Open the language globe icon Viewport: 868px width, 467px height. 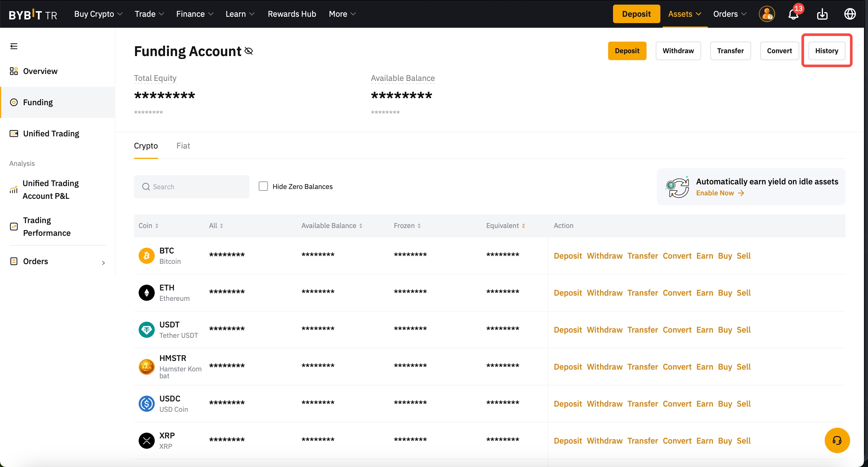coord(850,14)
